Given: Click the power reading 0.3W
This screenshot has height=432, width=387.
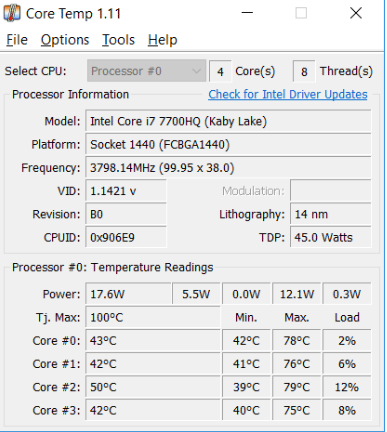Looking at the screenshot, I should pyautogui.click(x=347, y=294).
